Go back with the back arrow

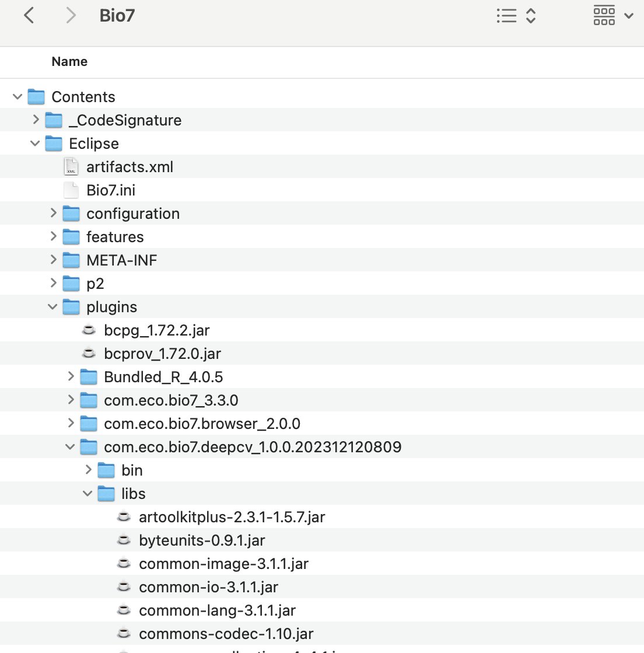click(x=28, y=16)
